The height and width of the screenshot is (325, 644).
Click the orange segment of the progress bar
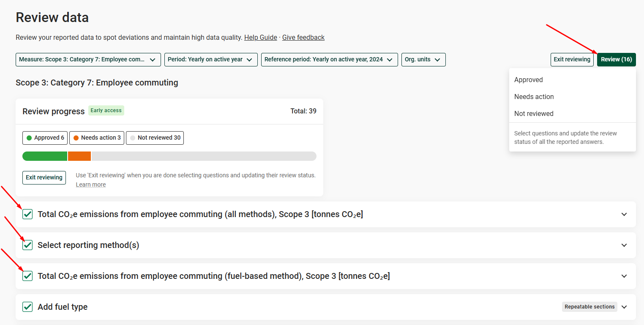(x=79, y=156)
